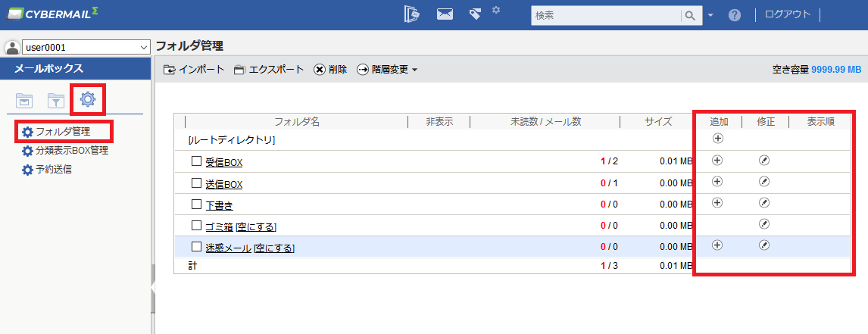868x334 pixels.
Task: Check the 下書き checkbox
Action: tap(196, 204)
